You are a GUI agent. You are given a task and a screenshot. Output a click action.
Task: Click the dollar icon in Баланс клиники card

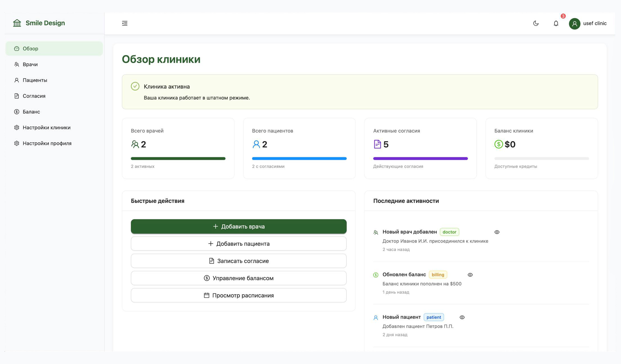pyautogui.click(x=498, y=144)
